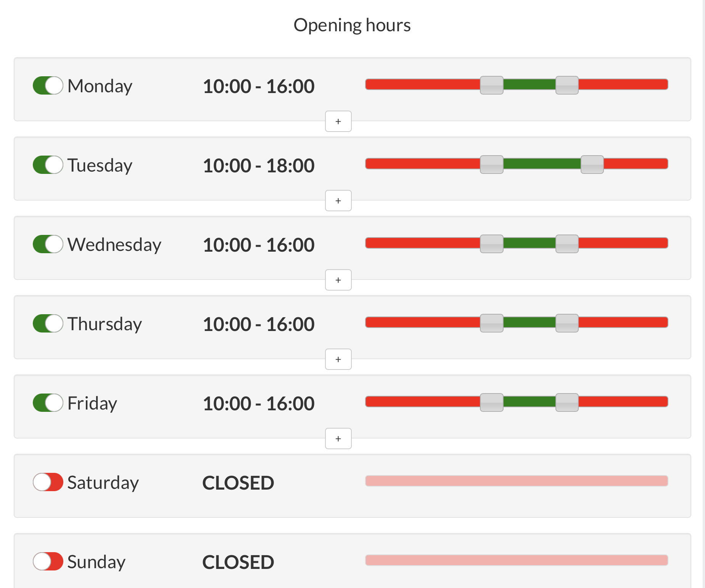Turn on the Sunday toggle
The height and width of the screenshot is (588, 705).
(x=48, y=561)
